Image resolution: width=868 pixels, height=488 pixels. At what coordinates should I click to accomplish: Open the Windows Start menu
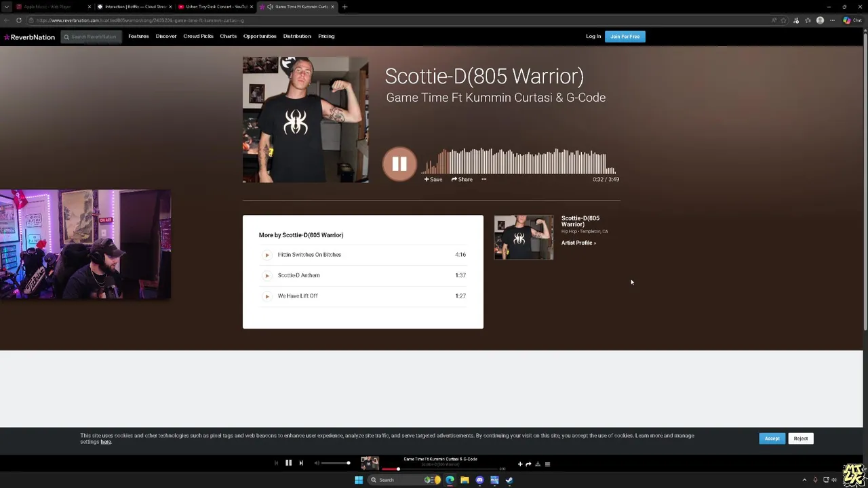click(x=359, y=480)
